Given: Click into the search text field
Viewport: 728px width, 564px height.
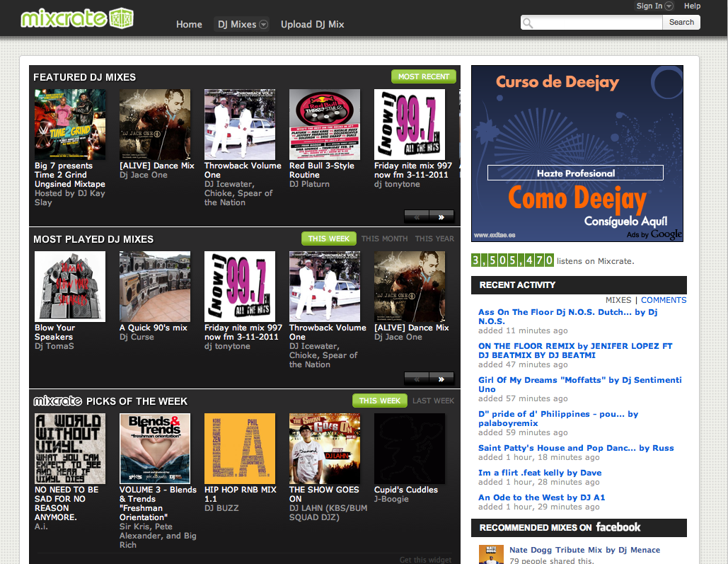Looking at the screenshot, I should pos(599,23).
